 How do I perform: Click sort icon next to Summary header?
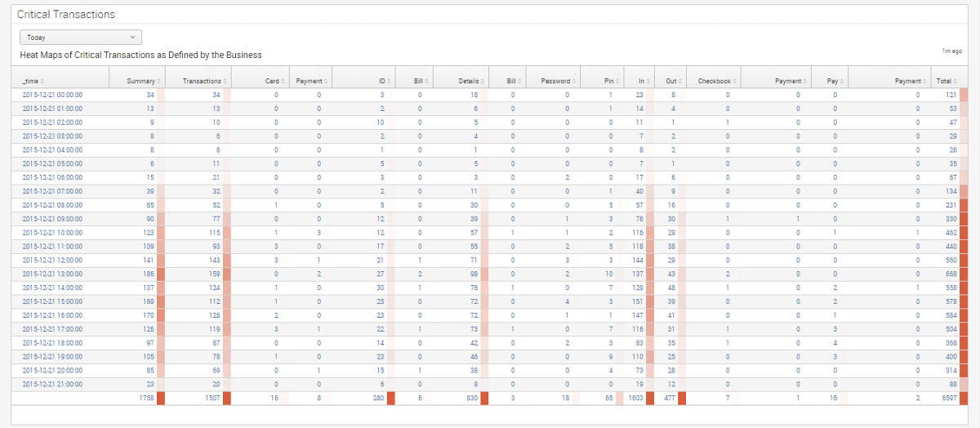tap(158, 82)
